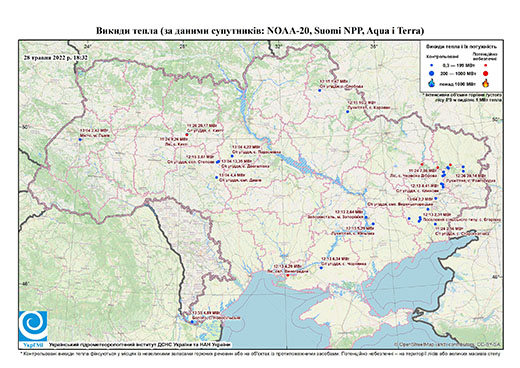The height and width of the screenshot is (368, 520).
Task: Click the small blue dot legend symbol
Action: (x=432, y=65)
